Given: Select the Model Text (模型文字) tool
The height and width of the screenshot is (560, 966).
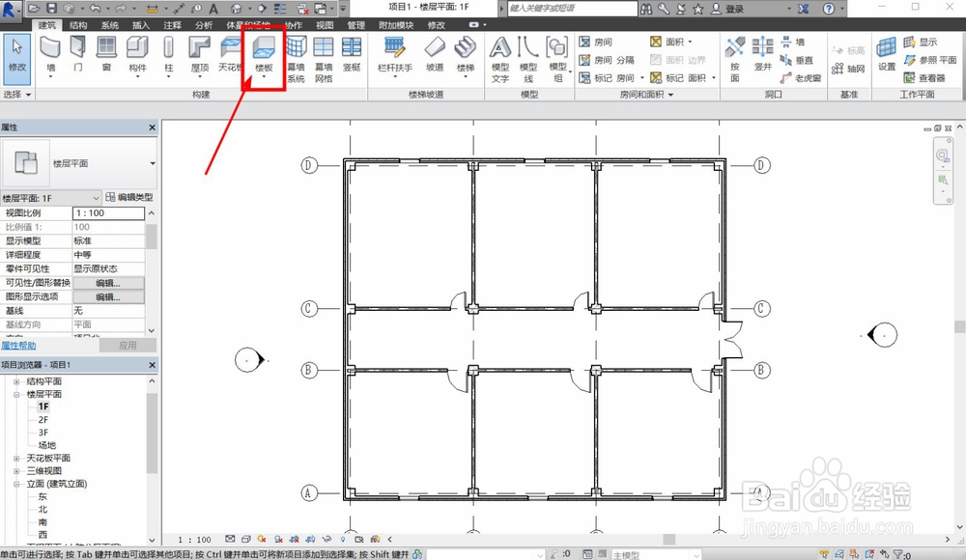Looking at the screenshot, I should 500,59.
